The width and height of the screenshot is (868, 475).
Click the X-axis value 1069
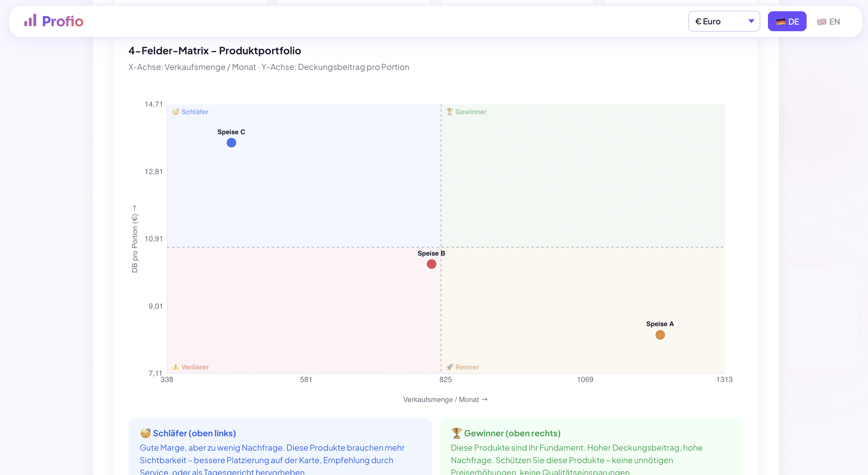pyautogui.click(x=585, y=380)
